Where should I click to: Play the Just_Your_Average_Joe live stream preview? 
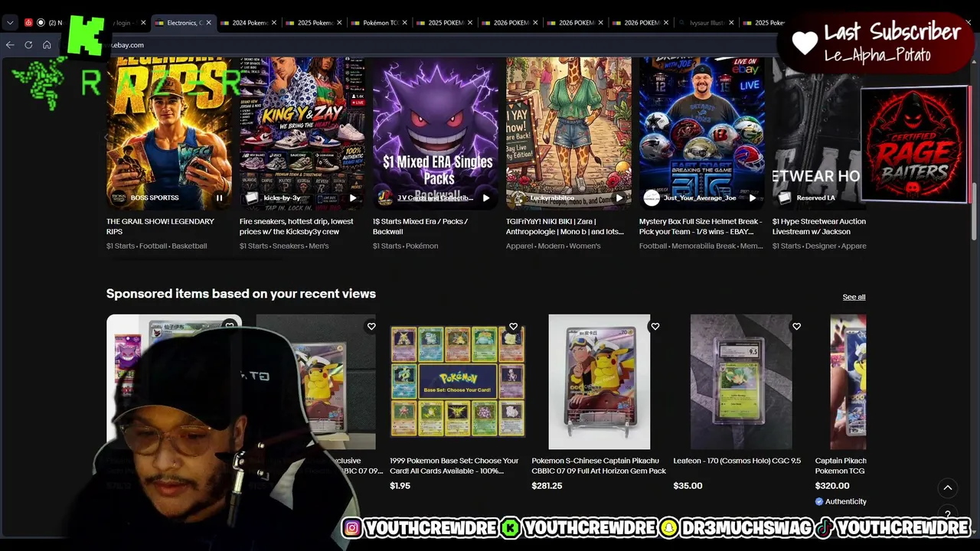tap(753, 197)
